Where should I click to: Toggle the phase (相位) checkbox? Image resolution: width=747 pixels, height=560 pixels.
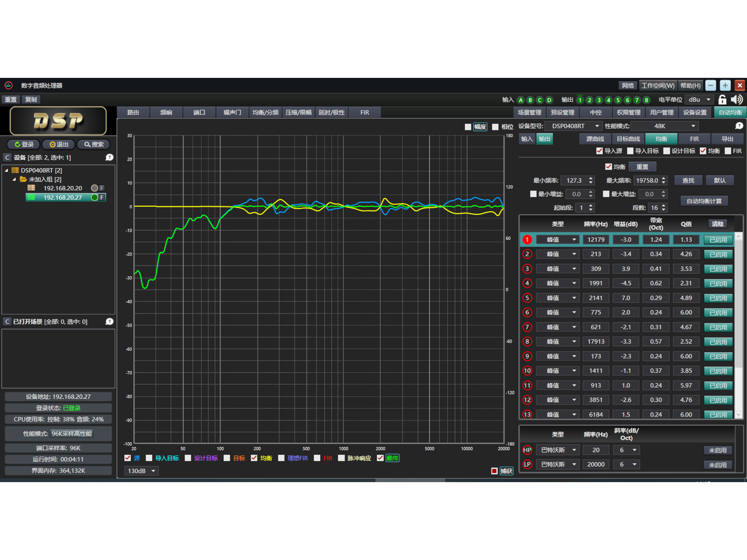click(x=495, y=127)
